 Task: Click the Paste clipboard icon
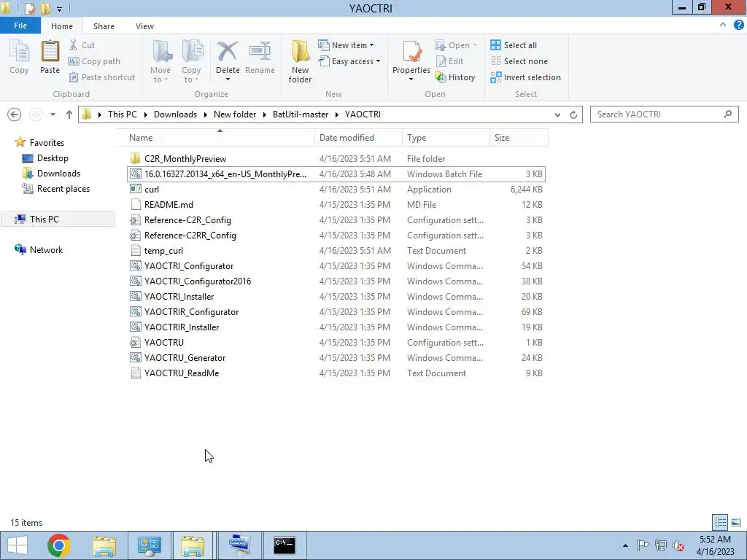(50, 57)
